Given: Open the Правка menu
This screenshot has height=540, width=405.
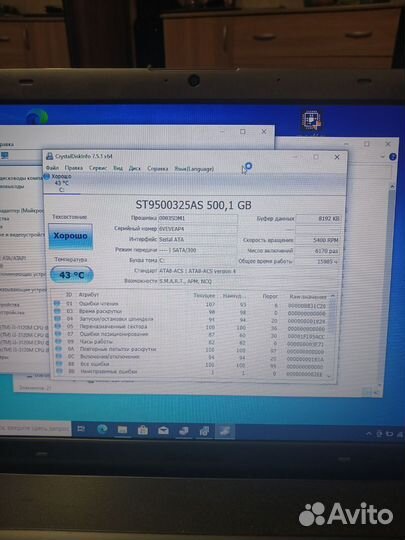Looking at the screenshot, I should [x=74, y=168].
